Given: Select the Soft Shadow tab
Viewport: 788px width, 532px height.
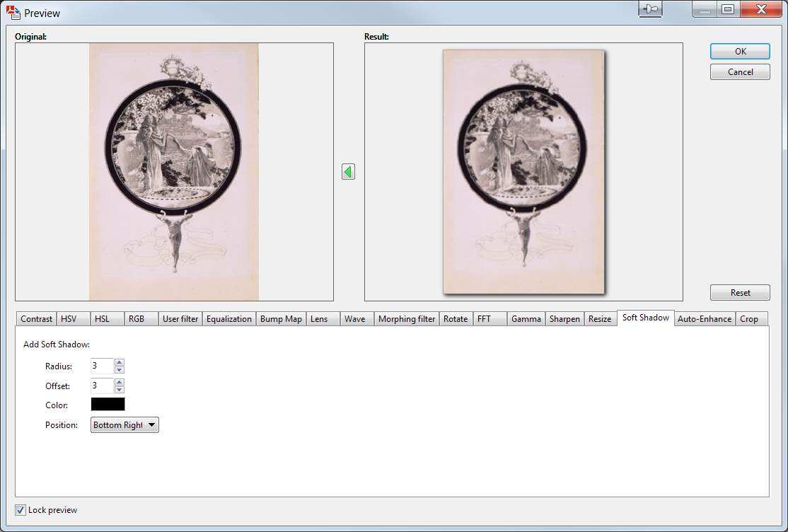Looking at the screenshot, I should pos(645,318).
